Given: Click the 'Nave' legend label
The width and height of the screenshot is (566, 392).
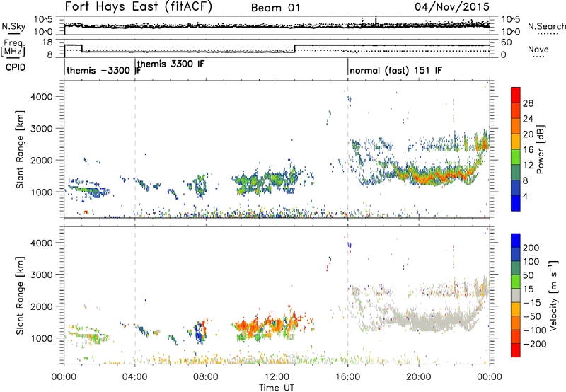Looking at the screenshot, I should [x=538, y=49].
